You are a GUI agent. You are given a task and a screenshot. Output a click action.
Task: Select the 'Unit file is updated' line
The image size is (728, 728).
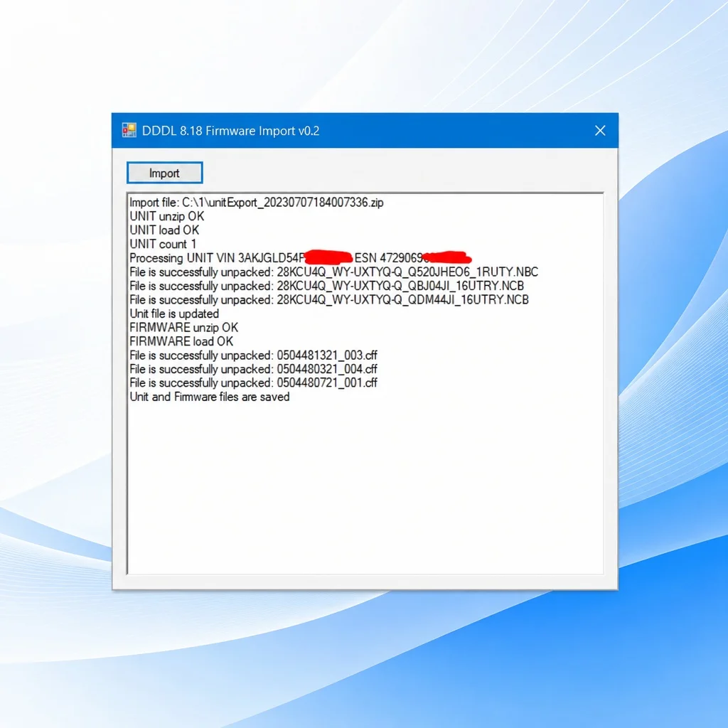click(174, 314)
